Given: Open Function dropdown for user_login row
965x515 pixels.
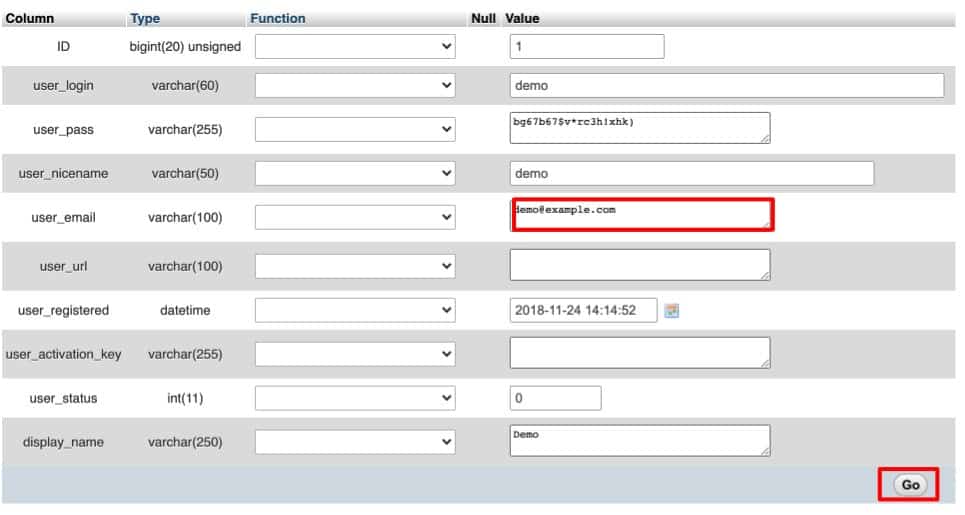Looking at the screenshot, I should 355,86.
